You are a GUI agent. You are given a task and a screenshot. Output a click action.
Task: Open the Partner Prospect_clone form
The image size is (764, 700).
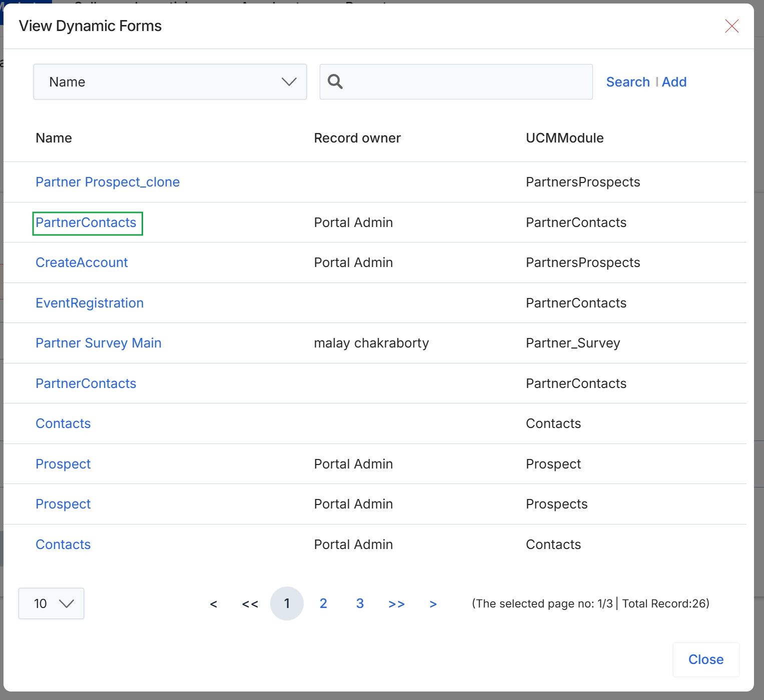click(x=108, y=182)
